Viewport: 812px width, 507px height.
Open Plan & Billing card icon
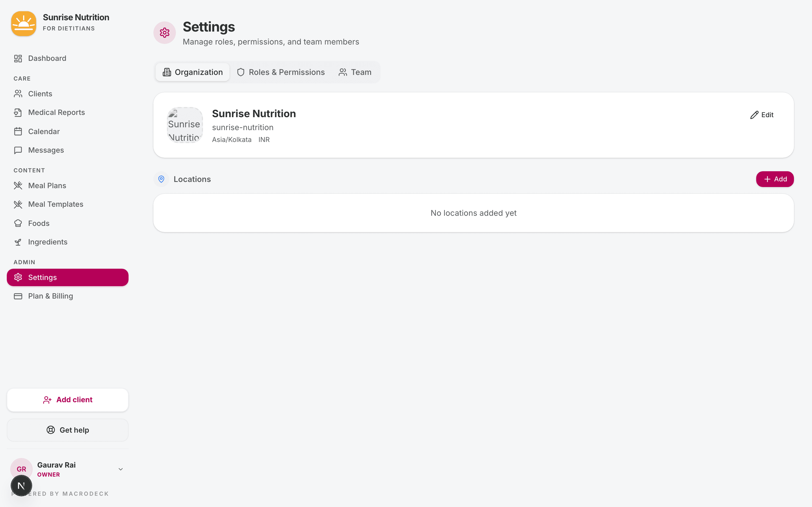click(x=18, y=296)
